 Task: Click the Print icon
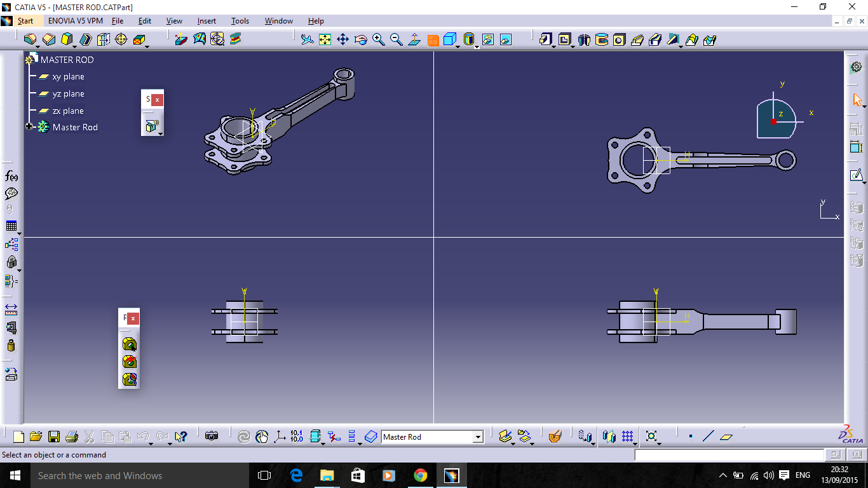click(72, 437)
